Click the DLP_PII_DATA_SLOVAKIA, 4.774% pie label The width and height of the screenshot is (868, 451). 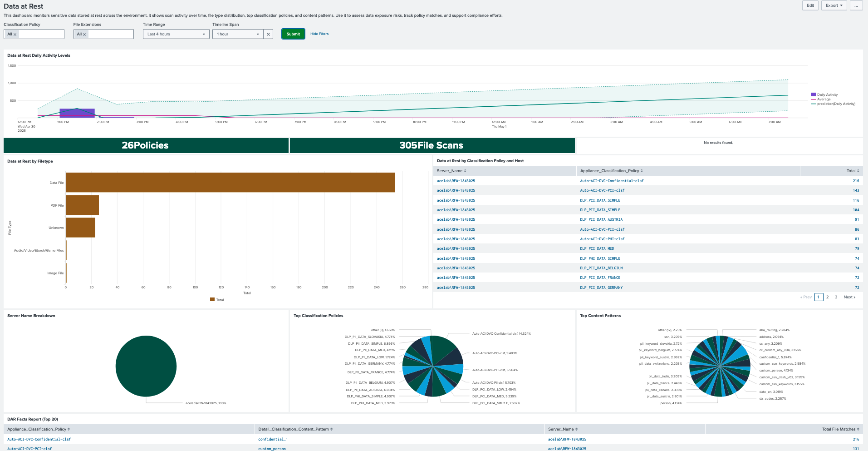[x=370, y=337]
